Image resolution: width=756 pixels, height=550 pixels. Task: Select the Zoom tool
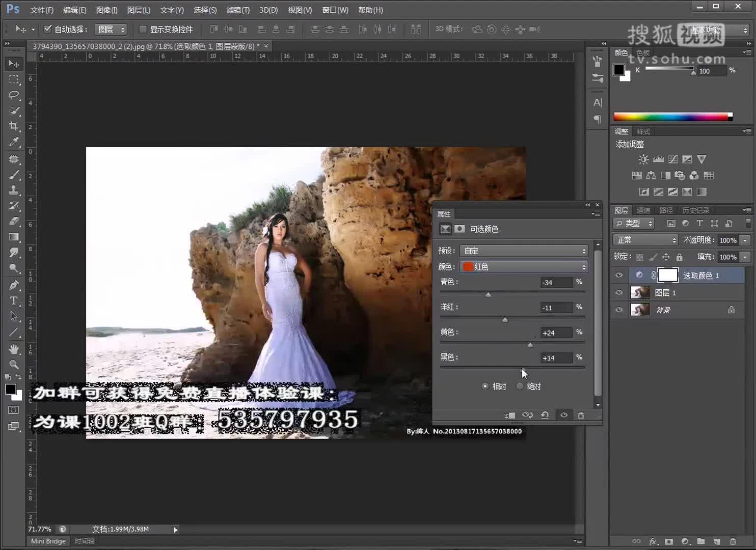pos(14,365)
